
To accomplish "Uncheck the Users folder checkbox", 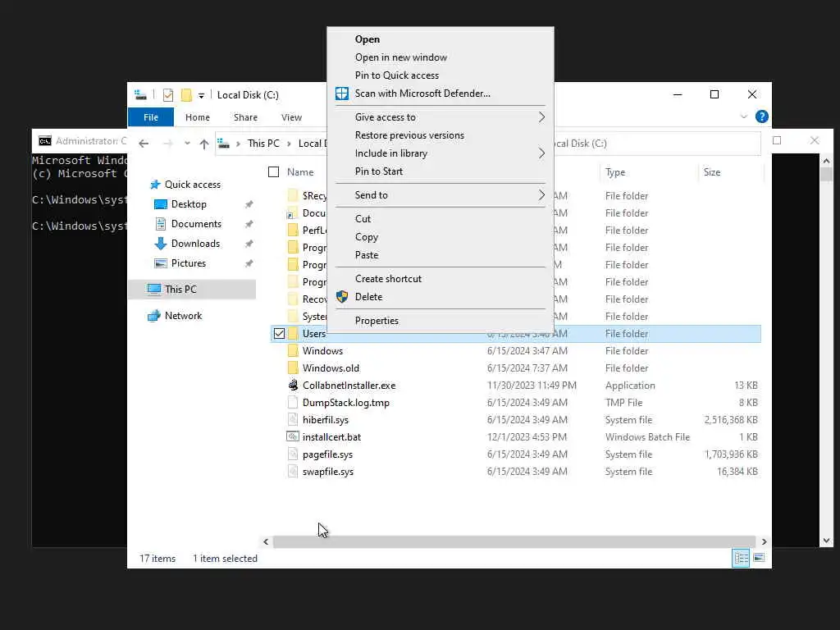I will [279, 334].
